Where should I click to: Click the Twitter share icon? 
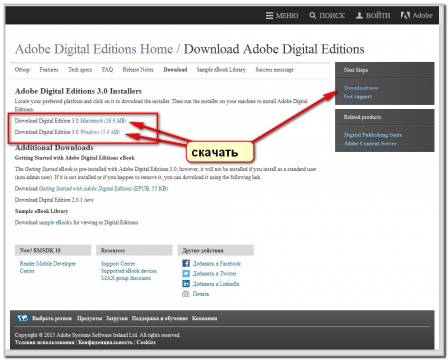186,273
